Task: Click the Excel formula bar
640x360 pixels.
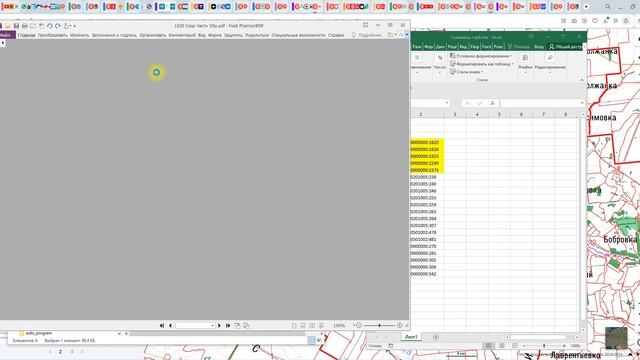Action: click(540, 103)
